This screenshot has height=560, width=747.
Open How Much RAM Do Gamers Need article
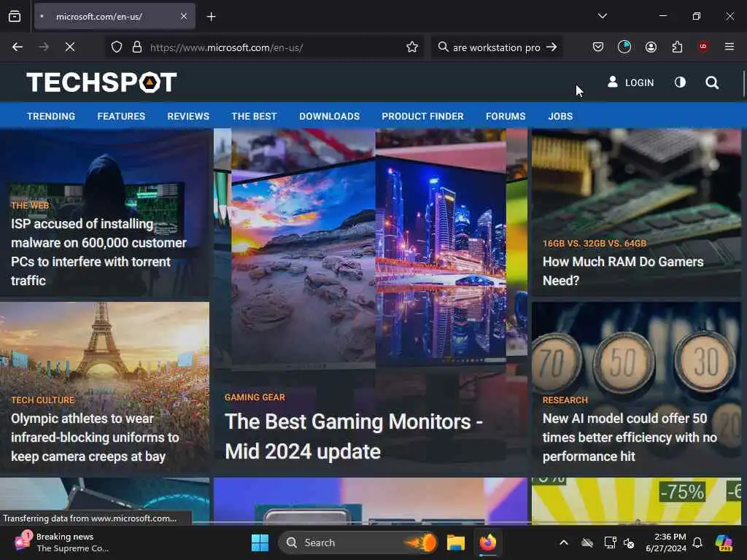[x=623, y=271]
